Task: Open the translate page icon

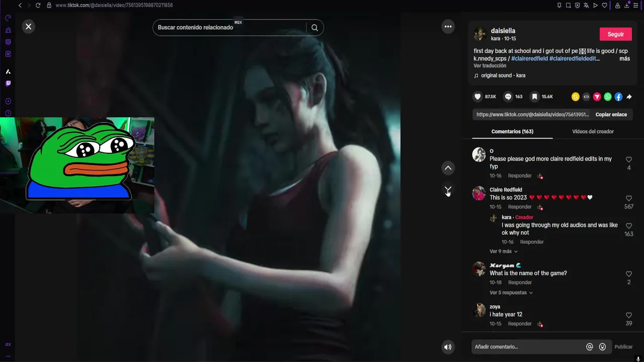Action: click(586, 6)
